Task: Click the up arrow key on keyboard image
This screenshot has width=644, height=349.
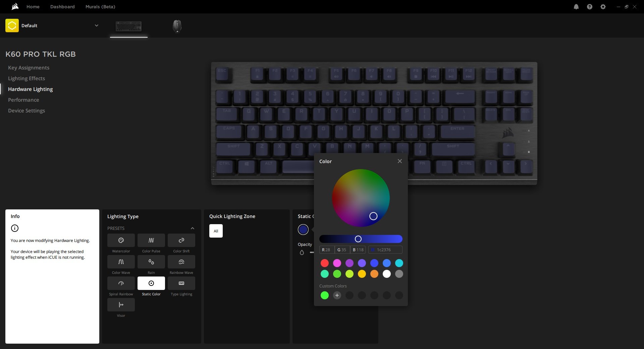Action: tap(508, 149)
